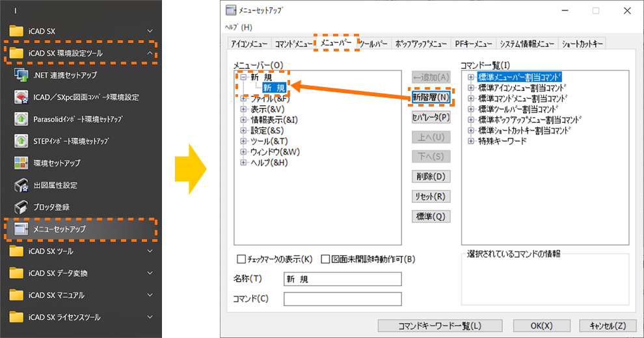
Task: Select the メニューバー tab
Action: (x=336, y=43)
